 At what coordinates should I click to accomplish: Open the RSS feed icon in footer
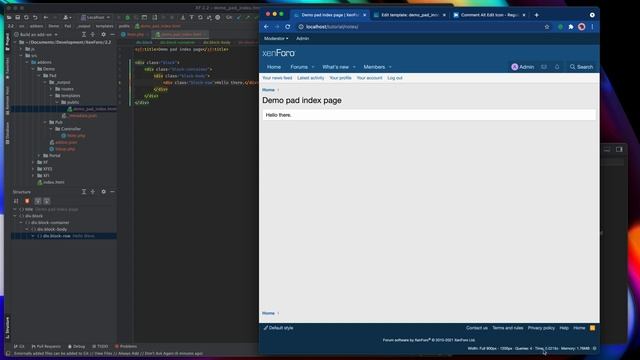(592, 328)
